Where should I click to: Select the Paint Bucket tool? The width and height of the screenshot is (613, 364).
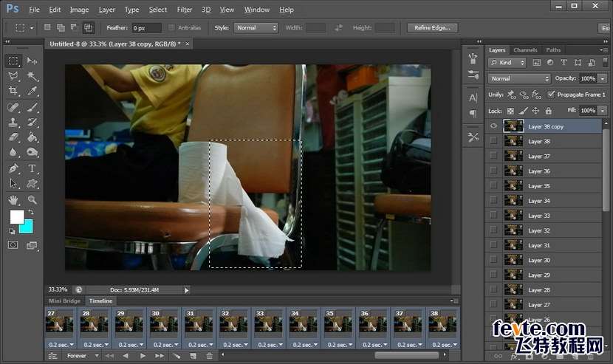click(32, 137)
